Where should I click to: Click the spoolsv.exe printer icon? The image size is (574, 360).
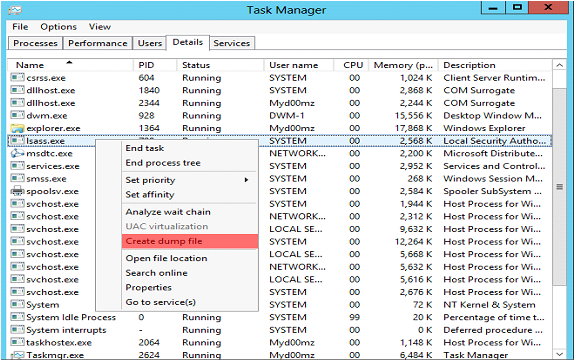(x=17, y=191)
